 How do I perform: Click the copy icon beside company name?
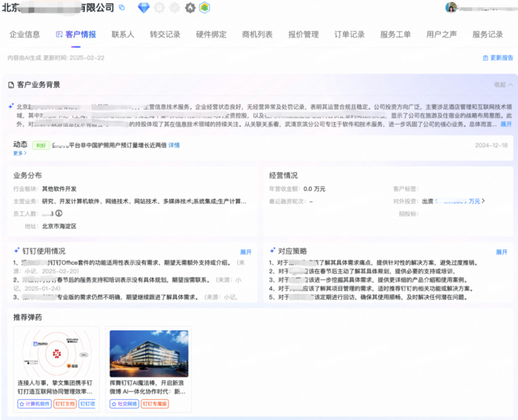(122, 8)
